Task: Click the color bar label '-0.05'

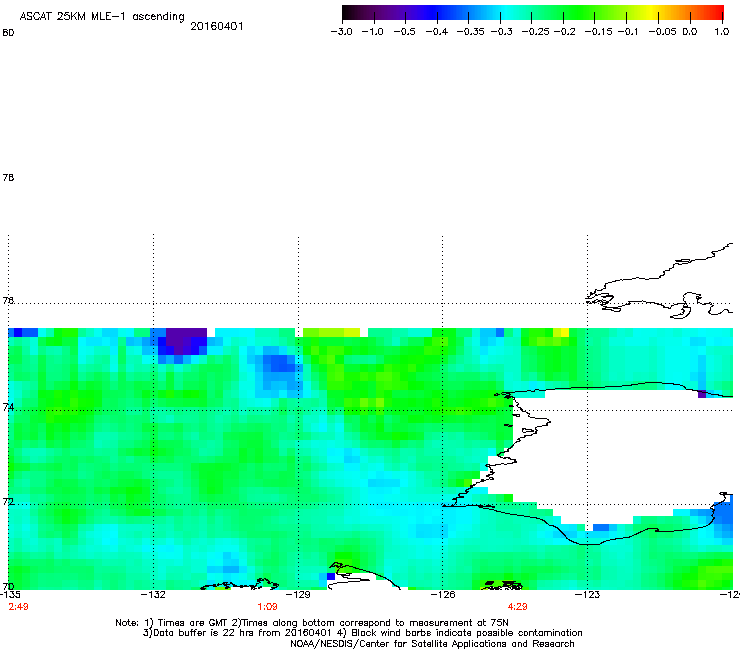Action: click(x=663, y=32)
